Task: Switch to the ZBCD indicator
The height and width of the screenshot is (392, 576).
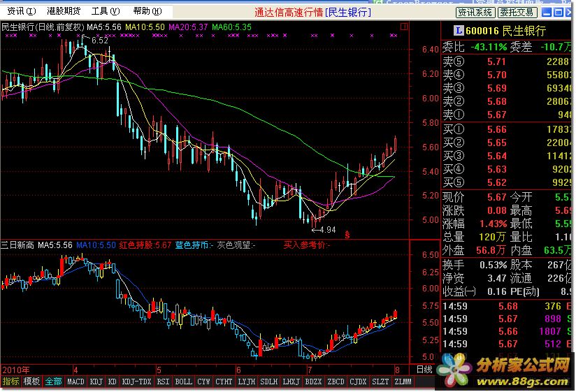Action: click(336, 382)
